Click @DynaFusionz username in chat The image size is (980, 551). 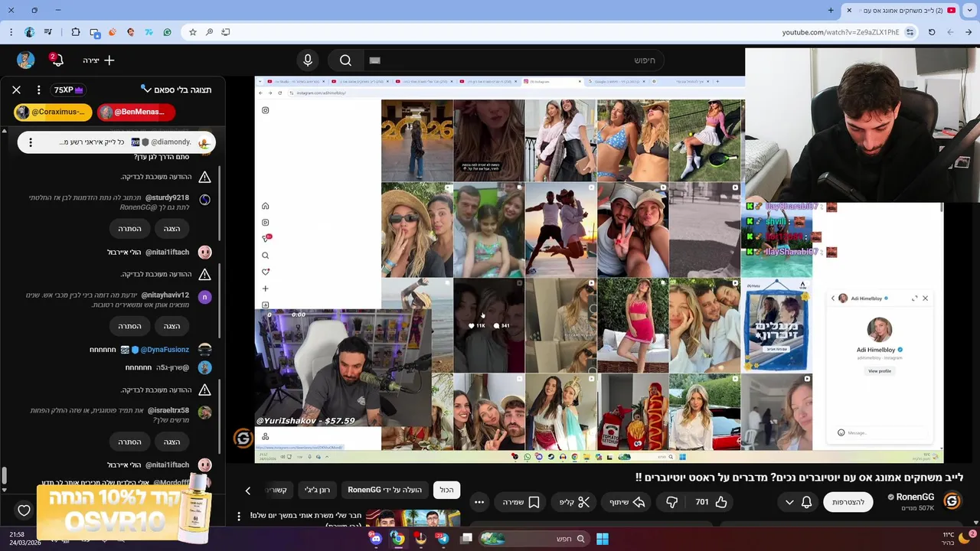click(165, 349)
